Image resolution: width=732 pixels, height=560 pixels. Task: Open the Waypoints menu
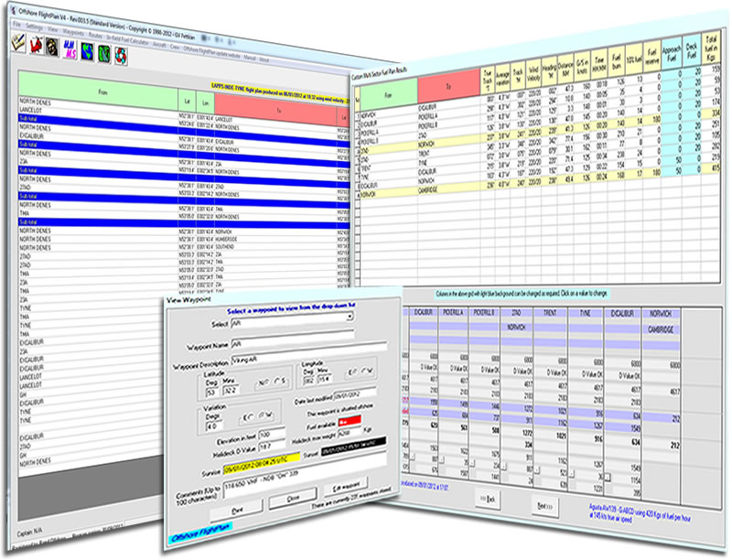pos(73,33)
